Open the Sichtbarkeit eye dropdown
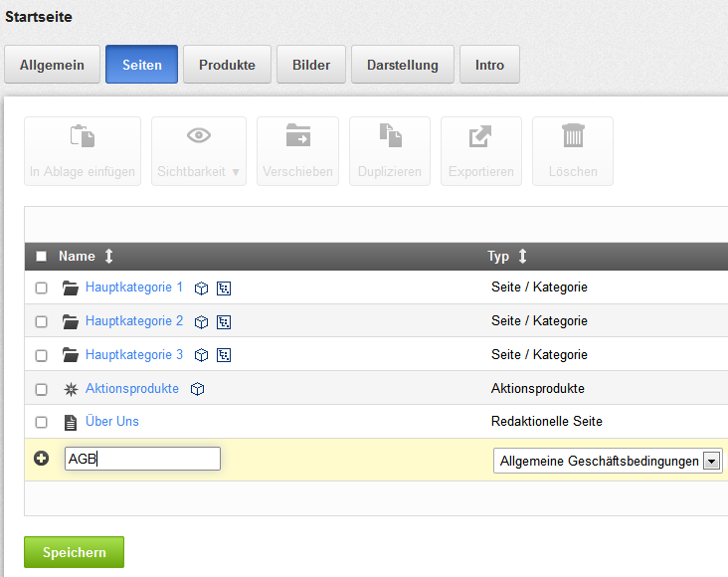This screenshot has height=577, width=728. (199, 151)
